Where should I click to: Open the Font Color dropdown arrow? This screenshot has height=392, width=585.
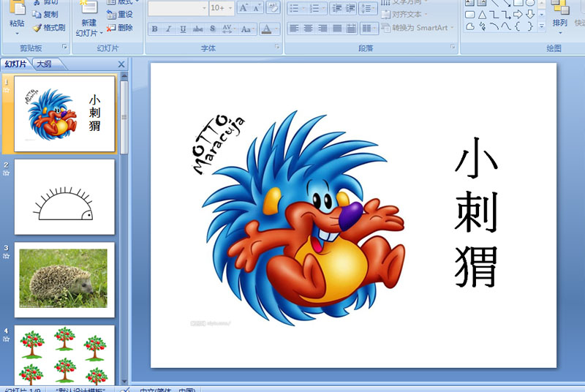(x=276, y=29)
